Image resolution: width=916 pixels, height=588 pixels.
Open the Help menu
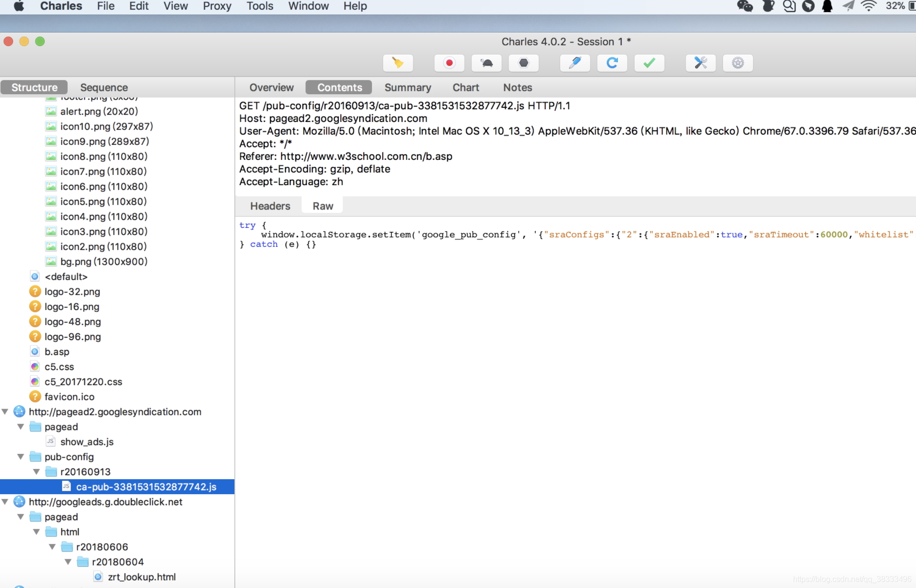[x=355, y=6]
